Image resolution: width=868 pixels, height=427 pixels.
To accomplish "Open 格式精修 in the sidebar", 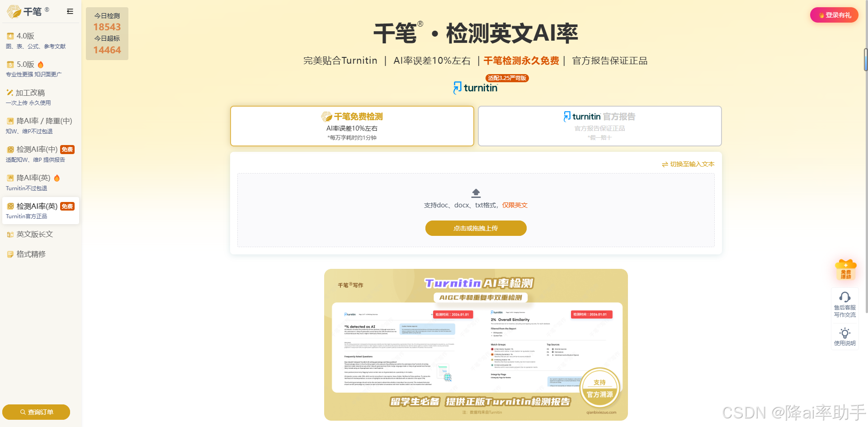I will 41,254.
